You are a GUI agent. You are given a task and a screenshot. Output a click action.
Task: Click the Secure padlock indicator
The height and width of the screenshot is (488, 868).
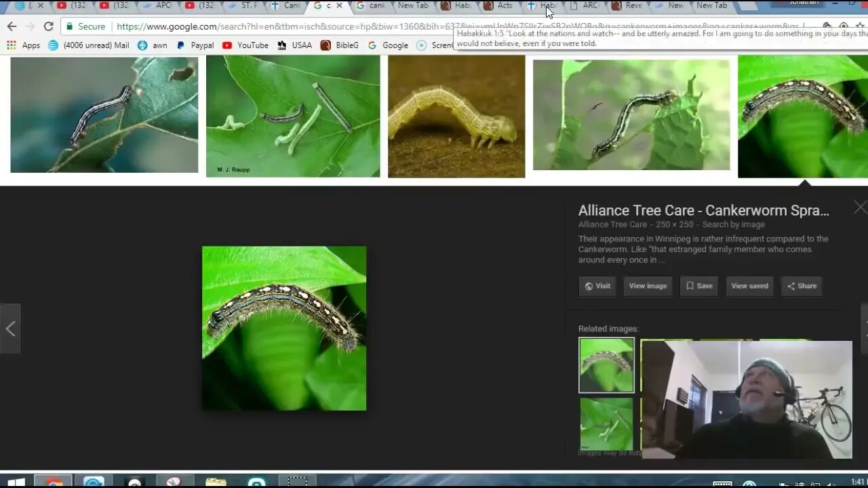click(85, 26)
